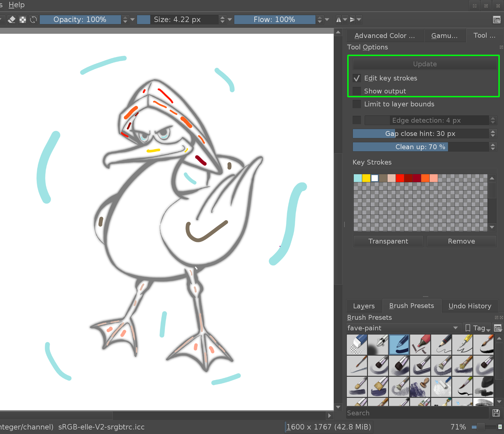The height and width of the screenshot is (434, 504).
Task: Save the current search with the disk icon
Action: (x=496, y=413)
